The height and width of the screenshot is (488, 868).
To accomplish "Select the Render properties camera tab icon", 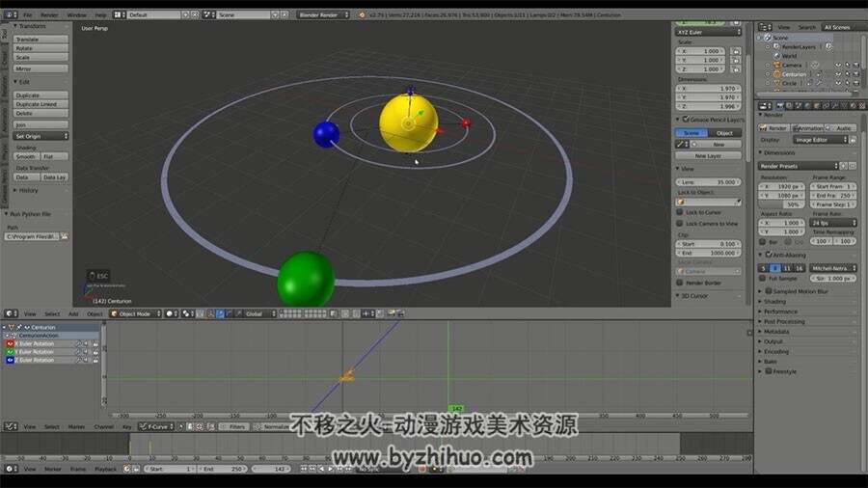I will click(780, 106).
